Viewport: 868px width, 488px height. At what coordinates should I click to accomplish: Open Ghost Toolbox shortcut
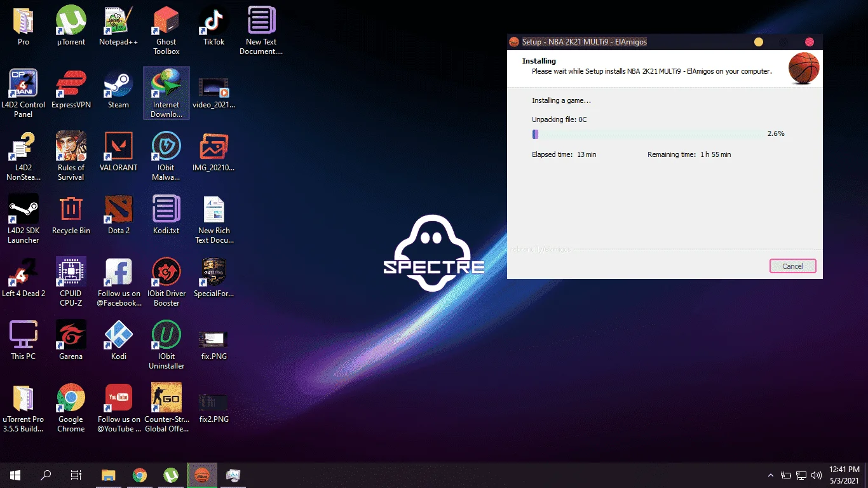click(166, 30)
